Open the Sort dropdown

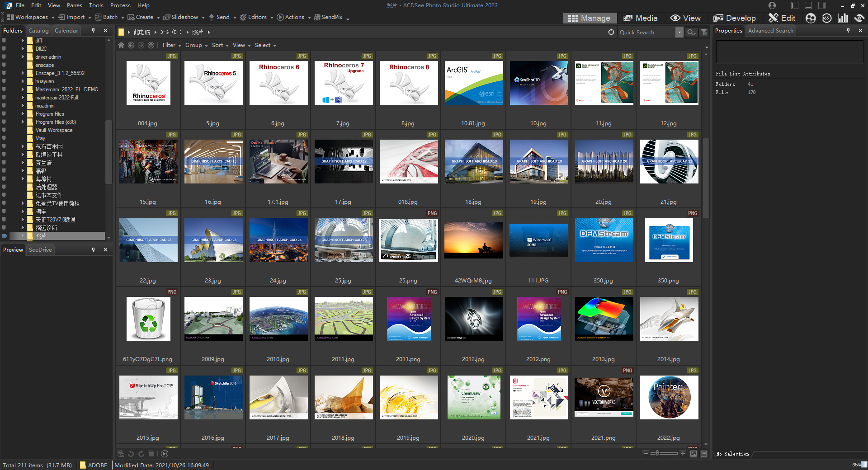[x=220, y=45]
